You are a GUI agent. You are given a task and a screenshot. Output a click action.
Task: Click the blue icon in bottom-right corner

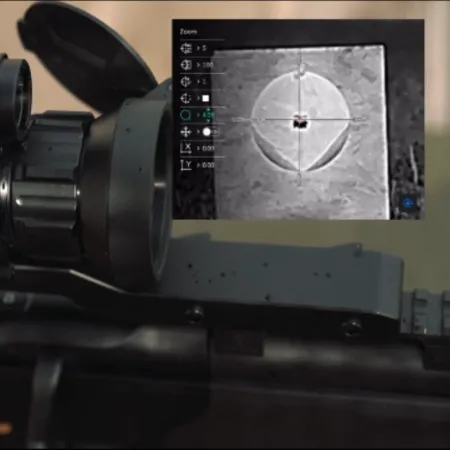(408, 203)
